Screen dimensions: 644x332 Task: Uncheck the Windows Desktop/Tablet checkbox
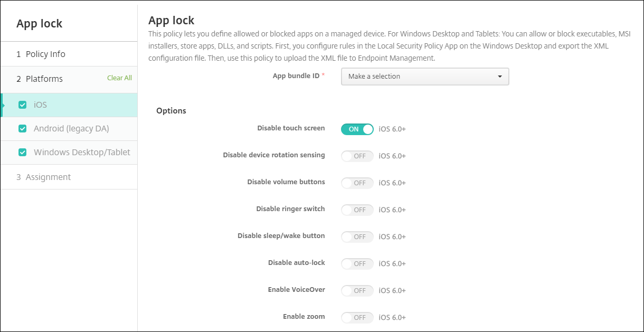pos(22,153)
